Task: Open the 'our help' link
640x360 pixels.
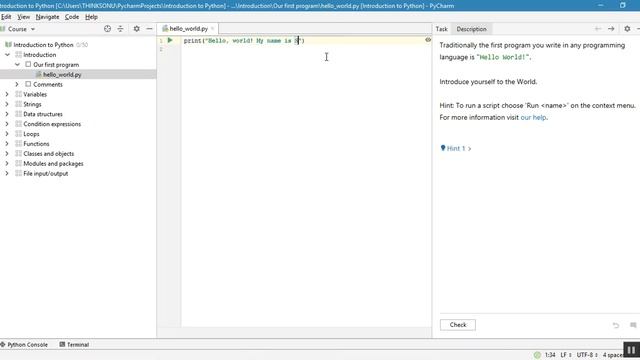Action: point(533,118)
